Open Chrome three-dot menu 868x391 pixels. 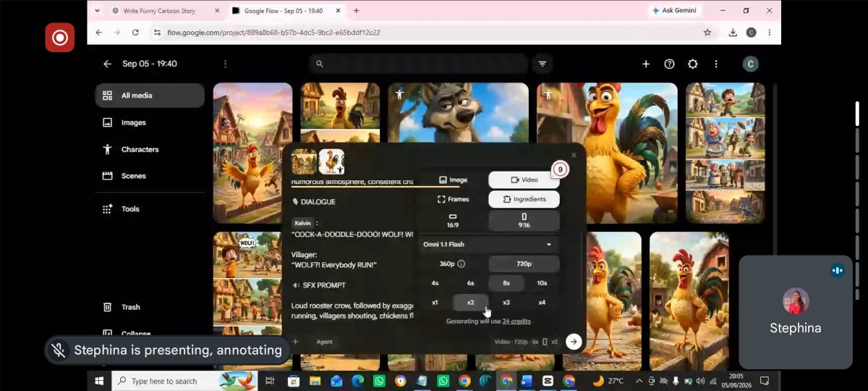tap(769, 32)
